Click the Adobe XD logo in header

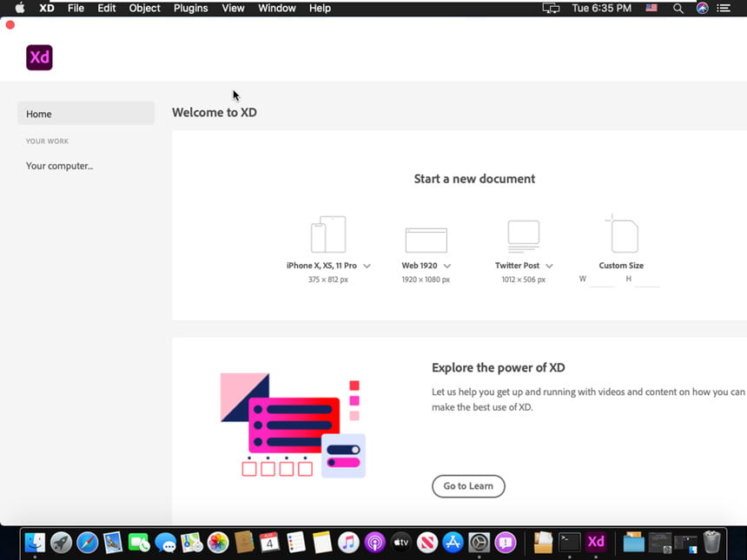pos(40,57)
